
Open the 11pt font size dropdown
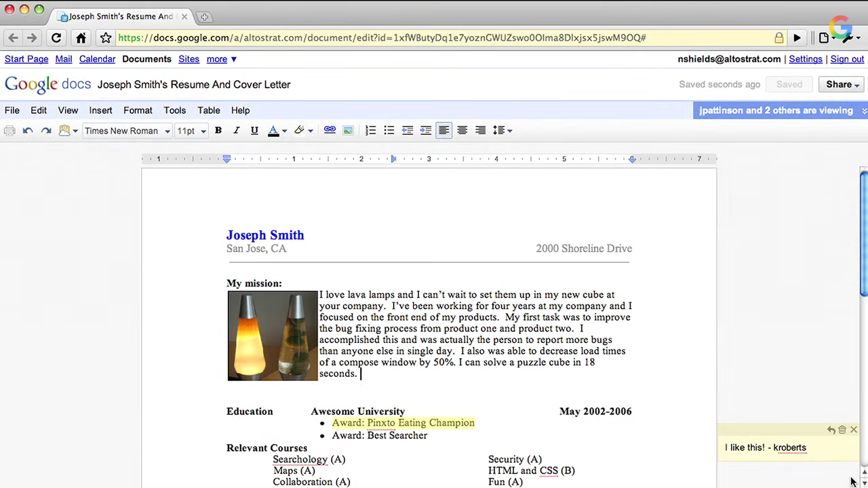(191, 131)
